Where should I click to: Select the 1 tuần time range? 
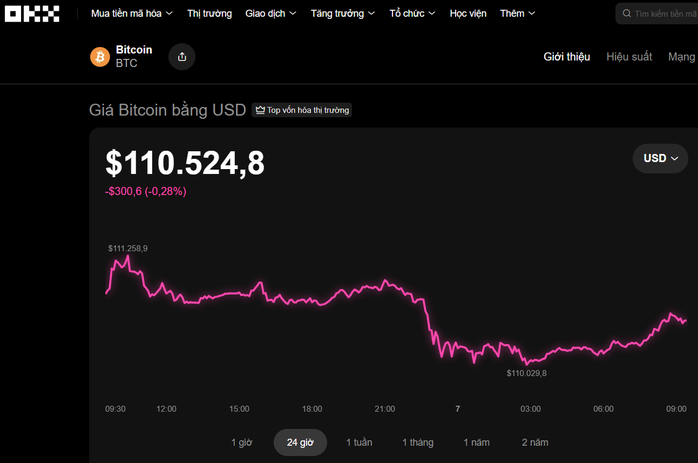tap(360, 442)
